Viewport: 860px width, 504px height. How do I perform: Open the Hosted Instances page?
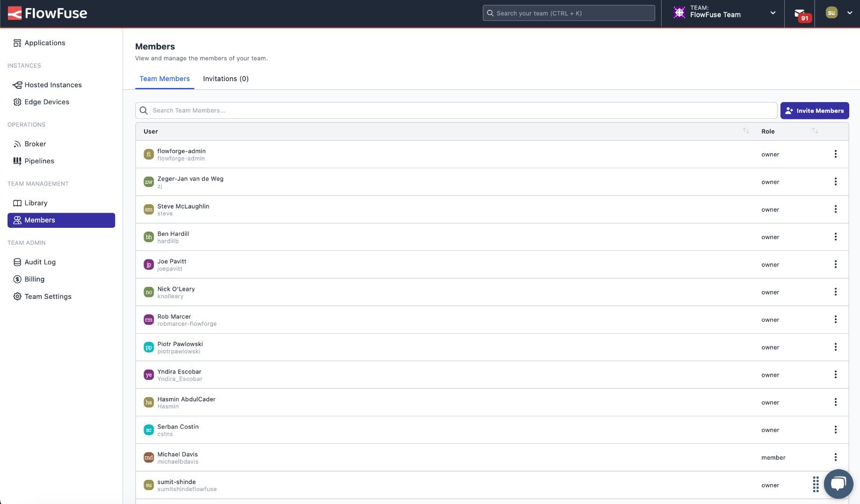[x=53, y=84]
